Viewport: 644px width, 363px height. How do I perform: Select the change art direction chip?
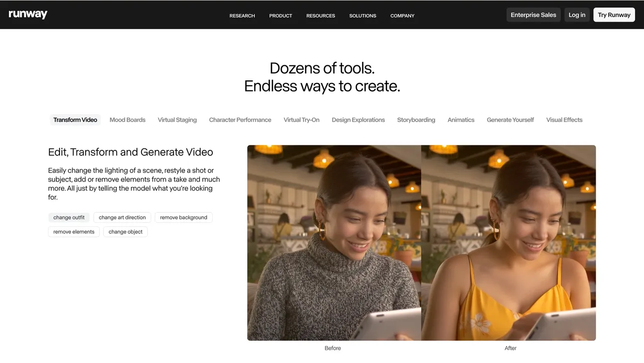(122, 217)
